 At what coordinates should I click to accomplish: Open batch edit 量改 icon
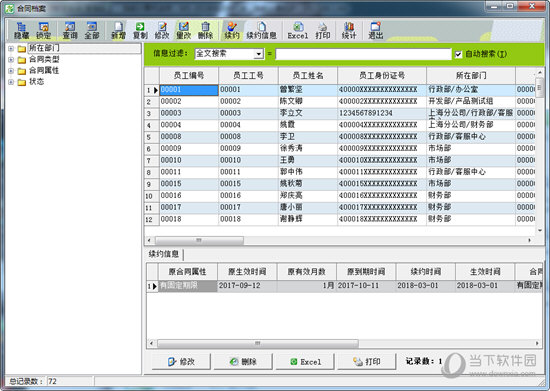tap(183, 31)
